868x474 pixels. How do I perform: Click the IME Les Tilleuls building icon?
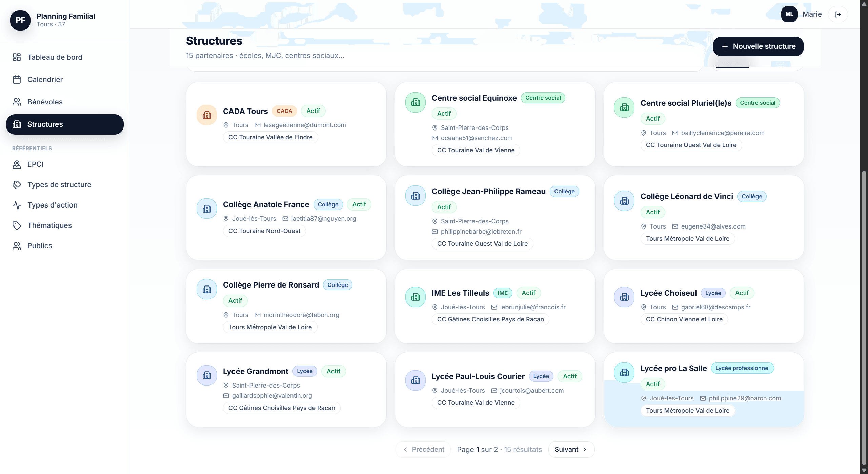click(x=416, y=297)
